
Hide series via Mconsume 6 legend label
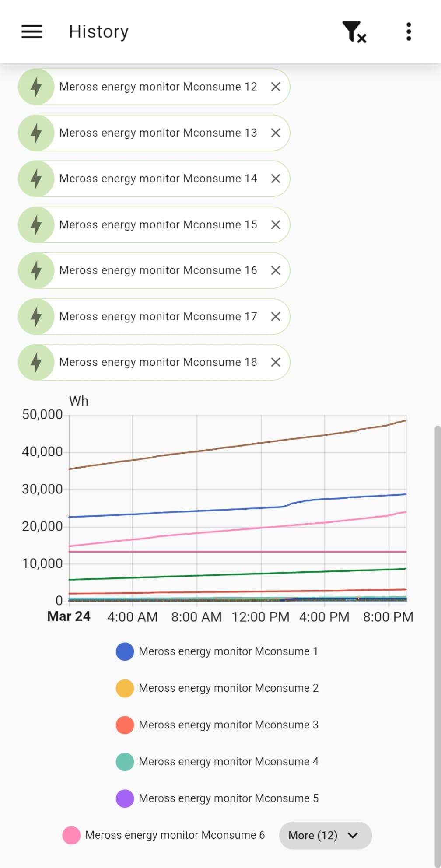(x=175, y=835)
